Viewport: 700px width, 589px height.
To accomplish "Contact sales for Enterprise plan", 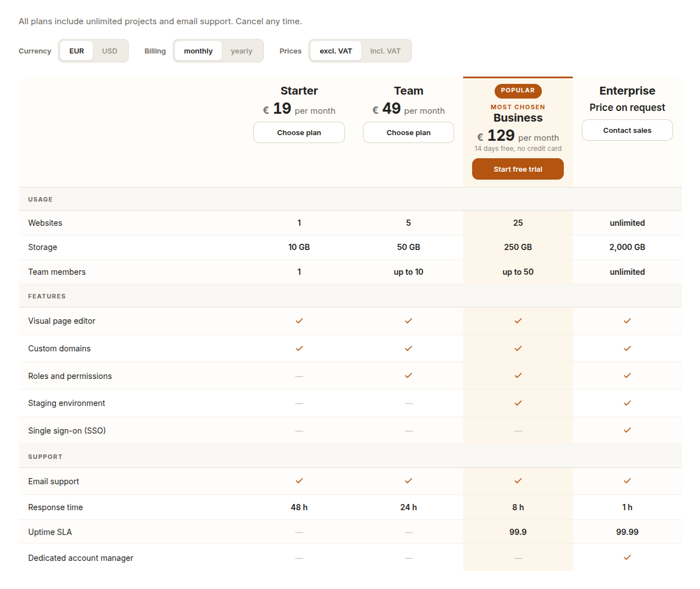I will coord(627,130).
